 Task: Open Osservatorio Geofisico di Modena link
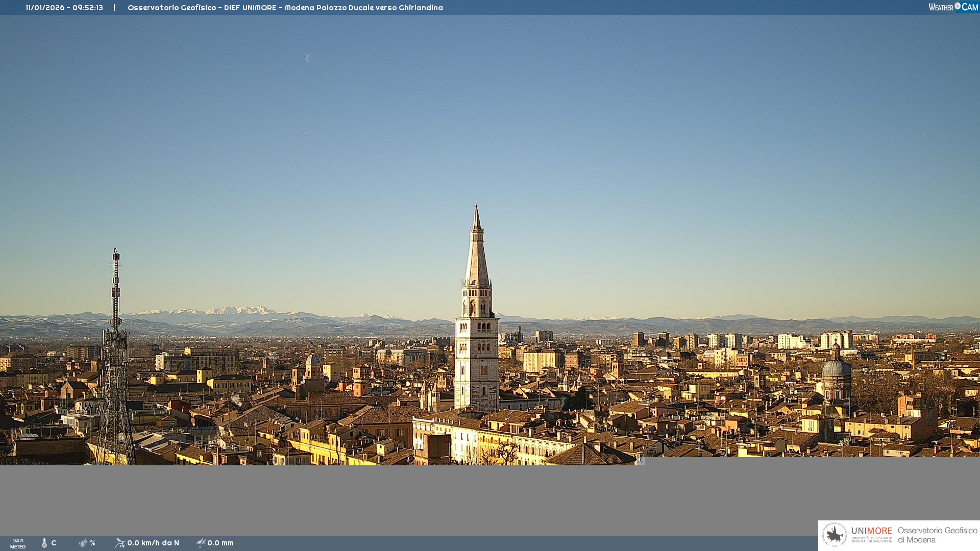[x=937, y=535]
